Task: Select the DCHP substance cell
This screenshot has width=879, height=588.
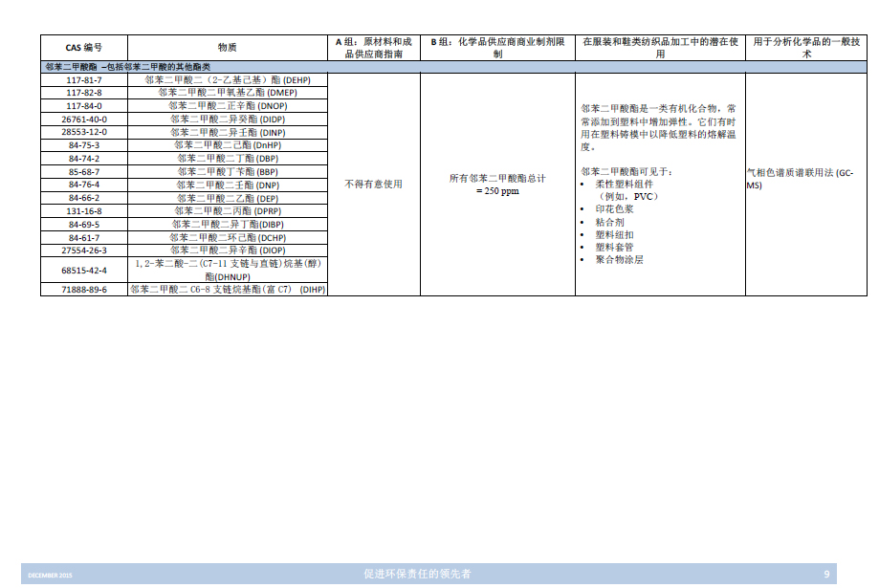Action: 227,237
